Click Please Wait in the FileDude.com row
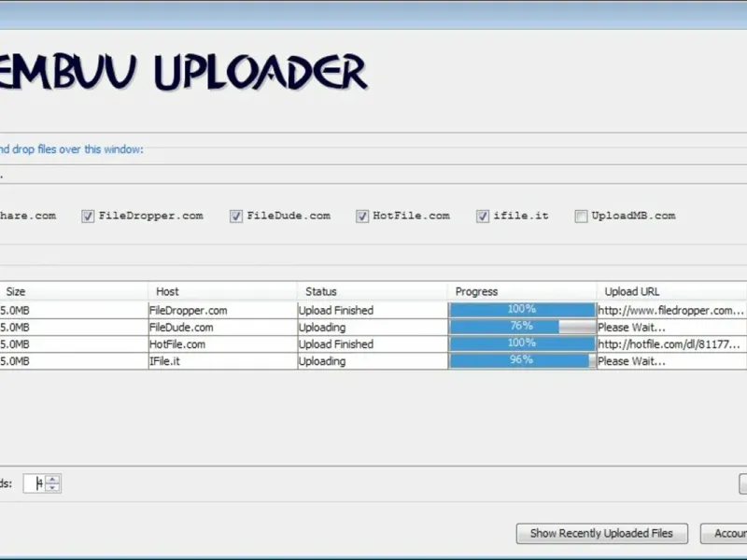This screenshot has width=747, height=560. pyautogui.click(x=631, y=328)
